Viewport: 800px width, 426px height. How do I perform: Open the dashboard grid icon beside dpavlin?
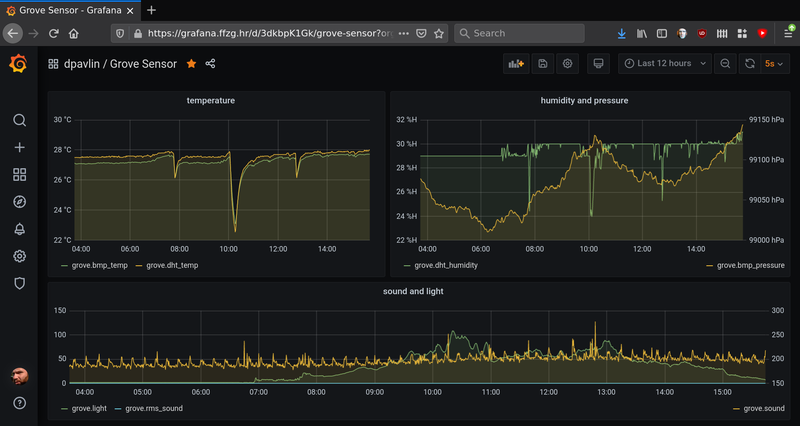point(53,64)
